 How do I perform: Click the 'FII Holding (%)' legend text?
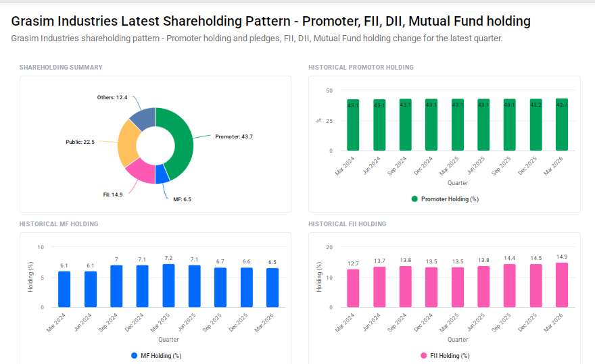coord(450,356)
